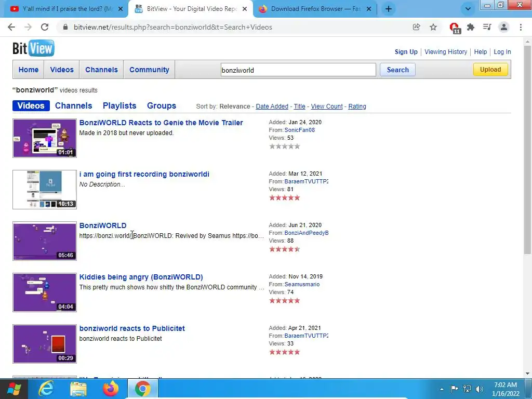Open the Channels navigation item
Screen dimensions: 532x399
101,70
